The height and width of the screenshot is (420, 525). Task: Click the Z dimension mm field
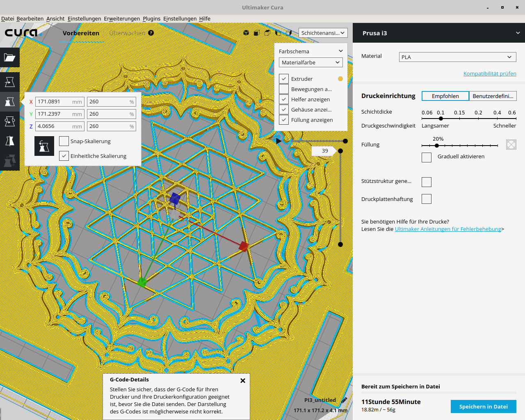pos(60,126)
